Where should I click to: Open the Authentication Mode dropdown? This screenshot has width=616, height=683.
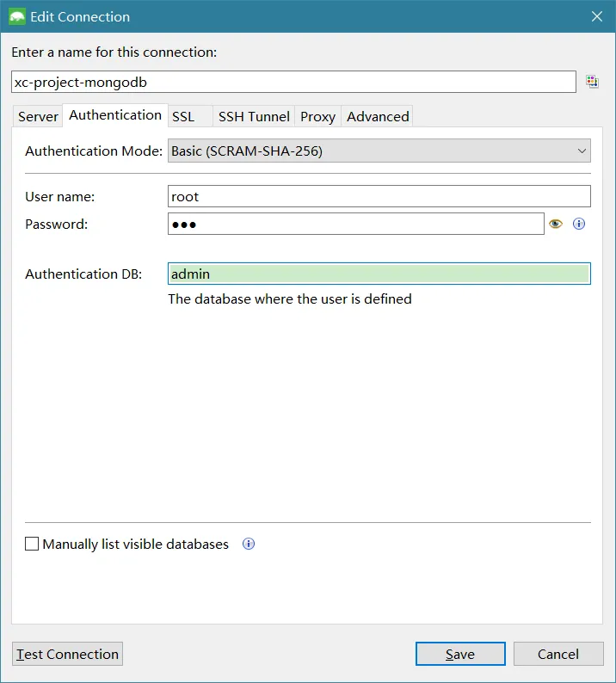[379, 151]
